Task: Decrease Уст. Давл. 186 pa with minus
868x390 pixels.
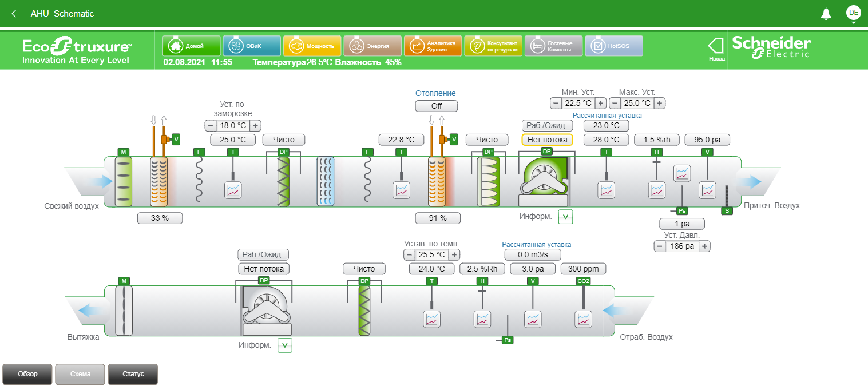Action: [x=660, y=246]
